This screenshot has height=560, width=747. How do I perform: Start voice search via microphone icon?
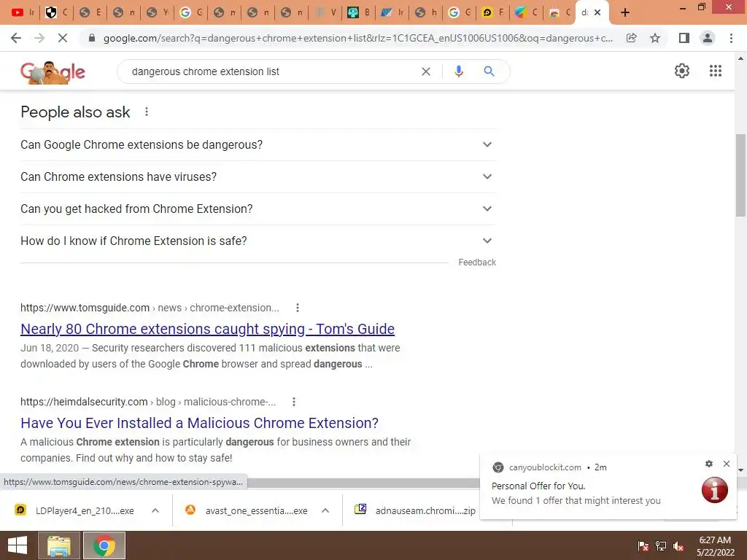coord(458,71)
